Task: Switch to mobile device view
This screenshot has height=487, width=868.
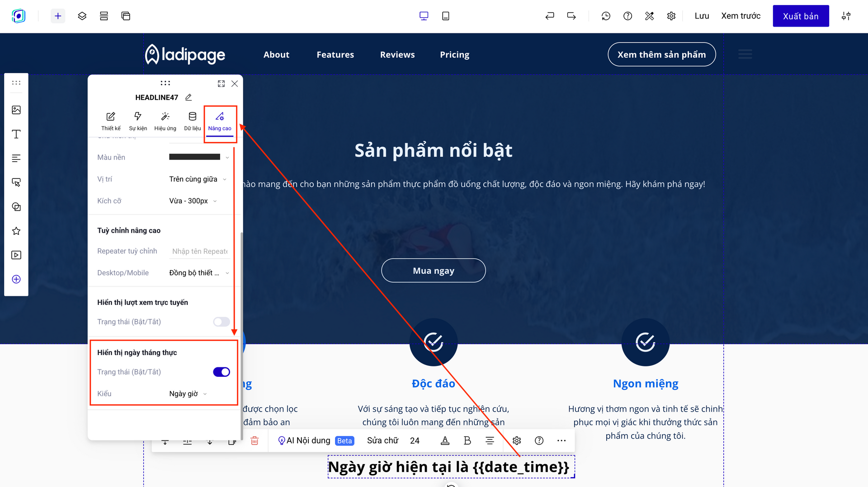Action: [445, 16]
